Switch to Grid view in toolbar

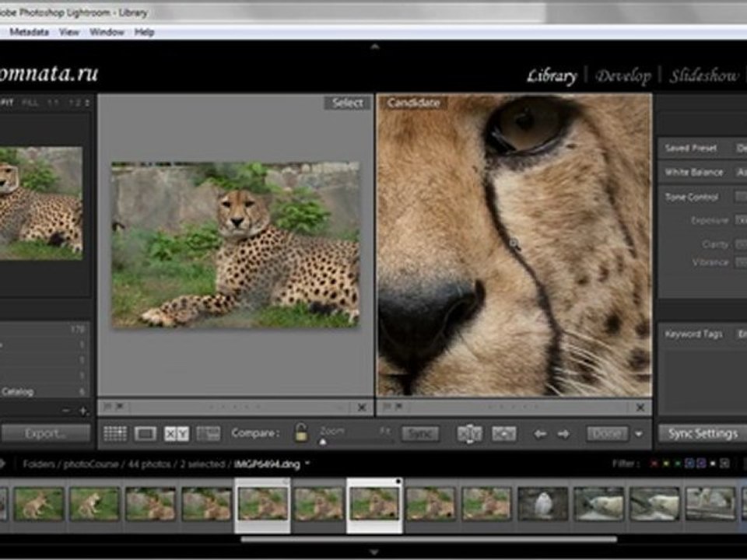[115, 434]
